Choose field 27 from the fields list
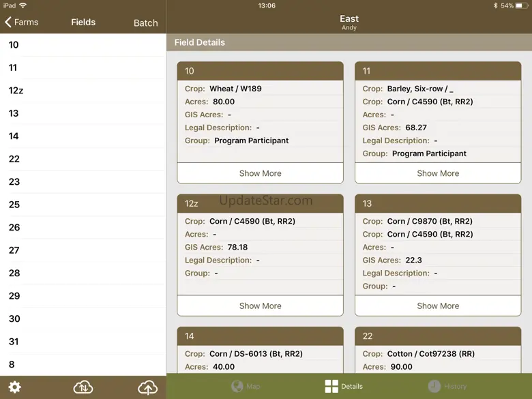 pyautogui.click(x=14, y=250)
